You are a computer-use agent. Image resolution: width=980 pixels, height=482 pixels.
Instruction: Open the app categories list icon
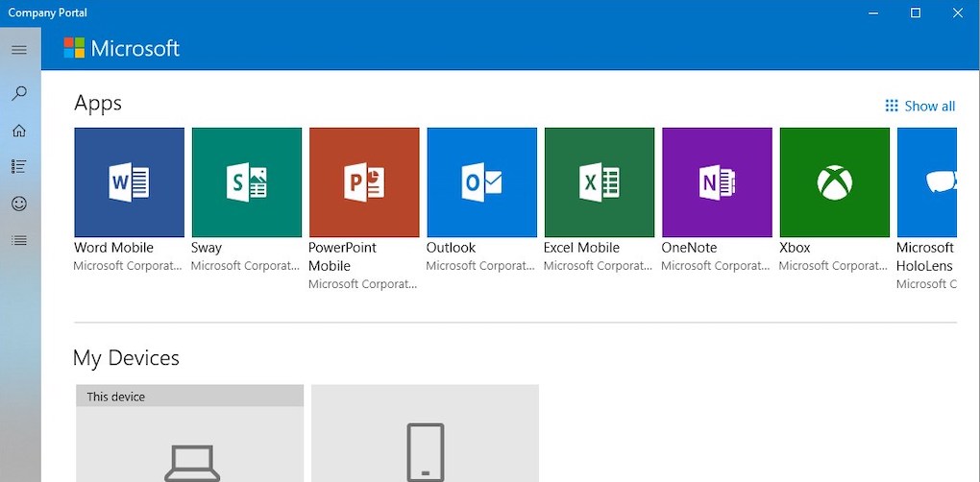click(x=19, y=167)
